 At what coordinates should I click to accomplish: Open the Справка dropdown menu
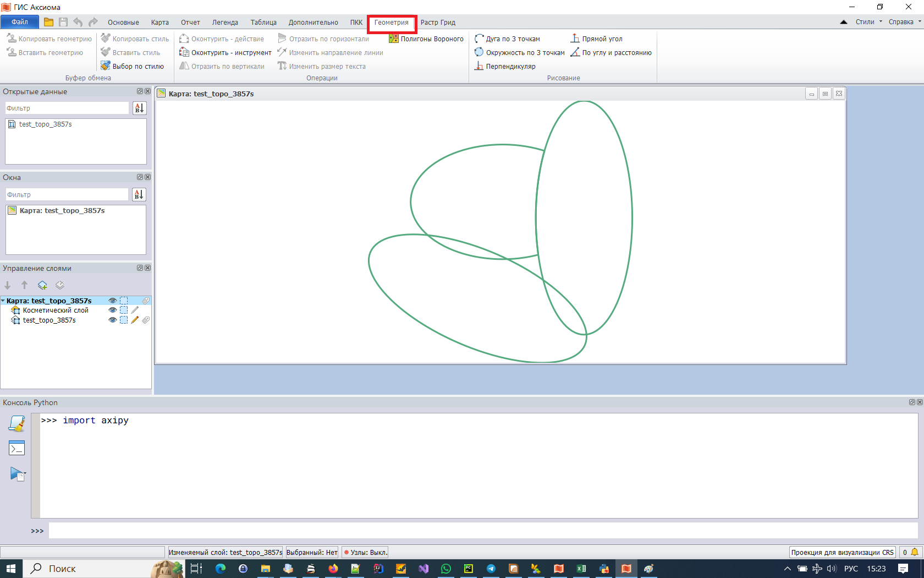point(902,21)
